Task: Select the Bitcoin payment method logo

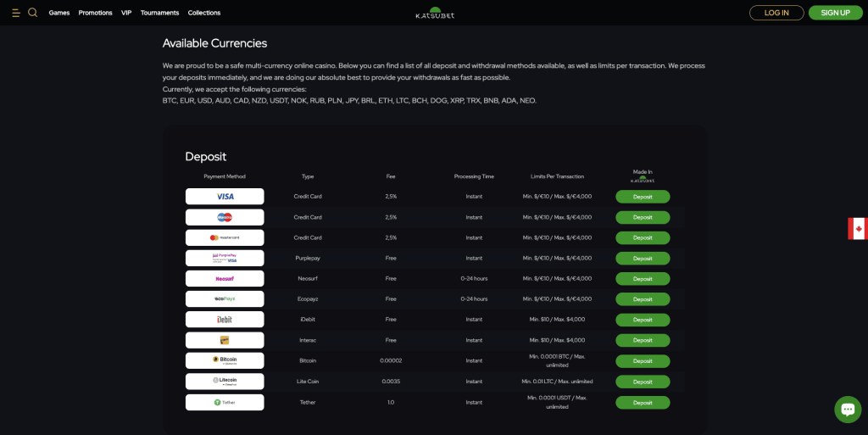Action: (x=225, y=360)
